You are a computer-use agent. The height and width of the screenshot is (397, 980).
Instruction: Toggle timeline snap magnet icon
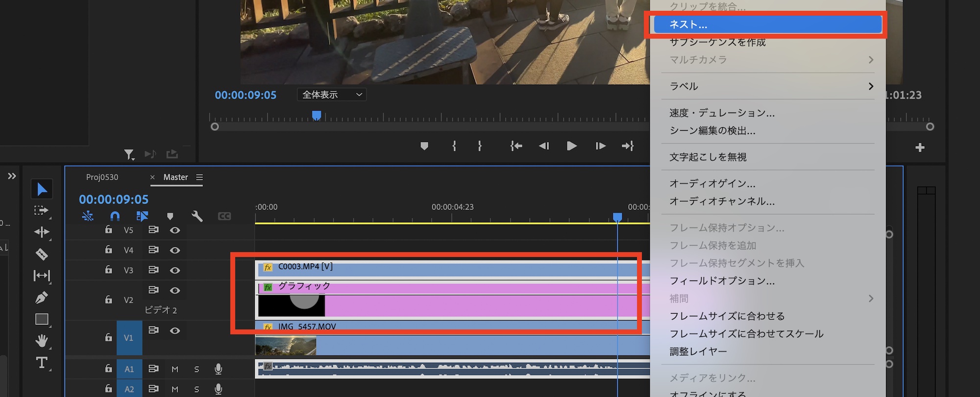pos(115,216)
